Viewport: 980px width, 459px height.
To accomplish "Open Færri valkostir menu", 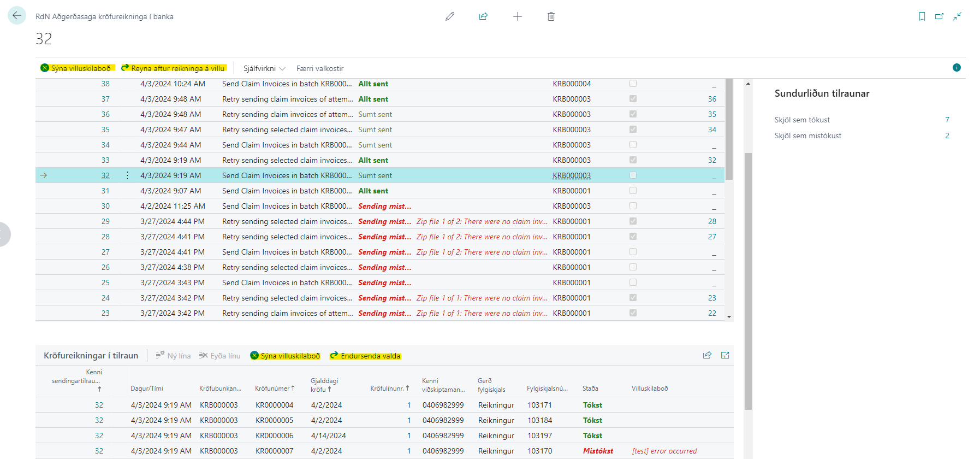I will pyautogui.click(x=319, y=68).
